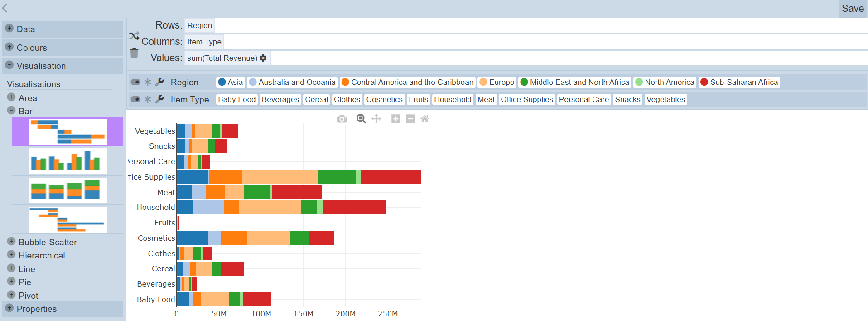The height and width of the screenshot is (321, 868).
Task: Click the Save button
Action: click(853, 9)
